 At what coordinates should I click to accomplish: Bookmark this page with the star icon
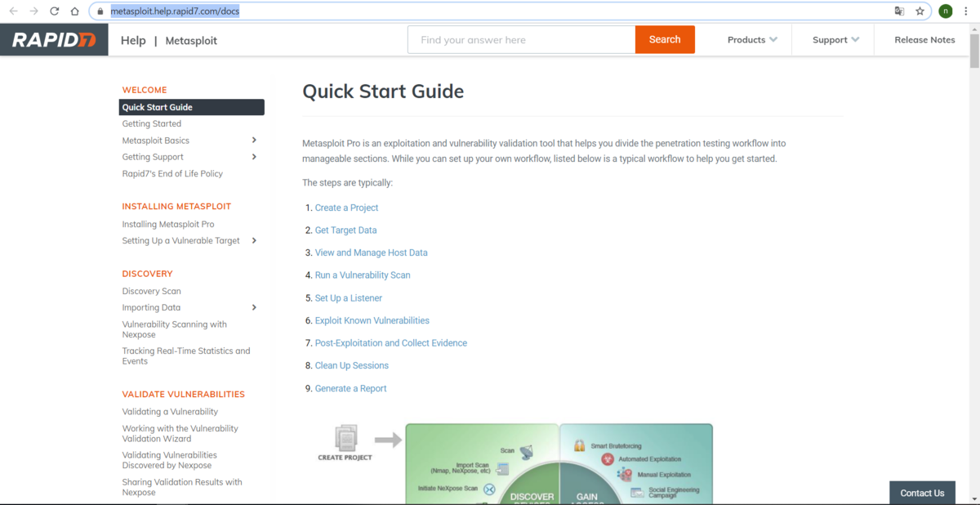pos(920,11)
